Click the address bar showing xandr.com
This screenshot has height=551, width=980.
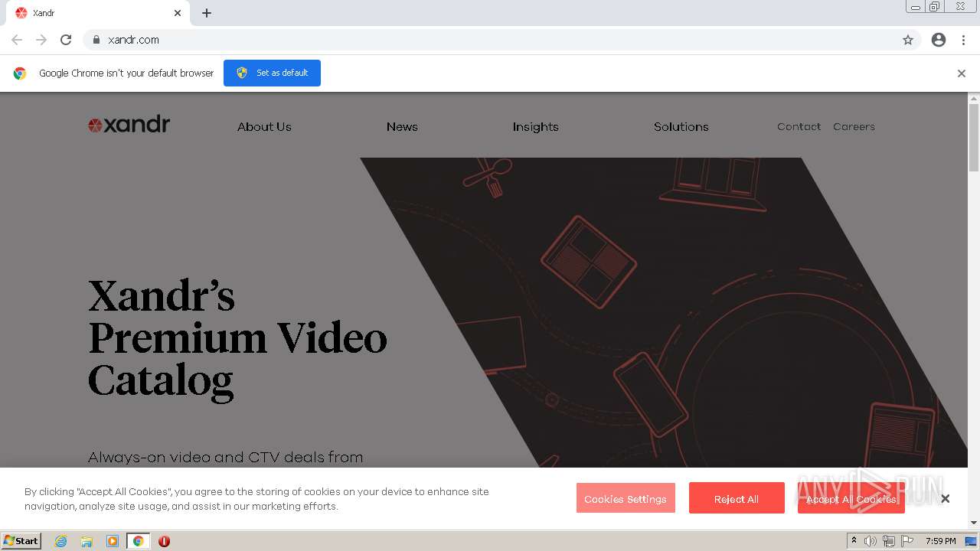point(501,40)
